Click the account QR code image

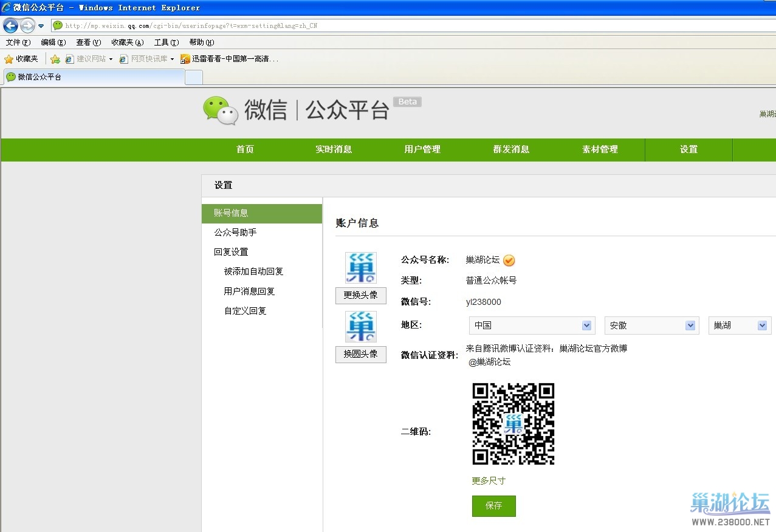click(513, 424)
